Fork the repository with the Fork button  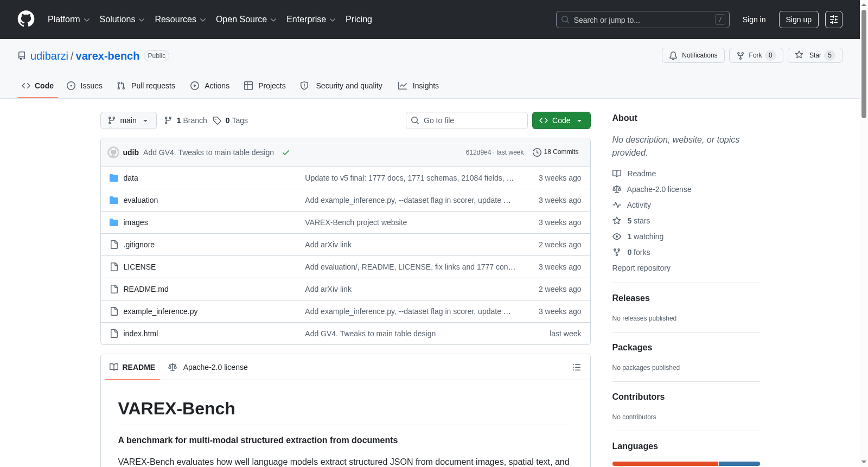756,55
